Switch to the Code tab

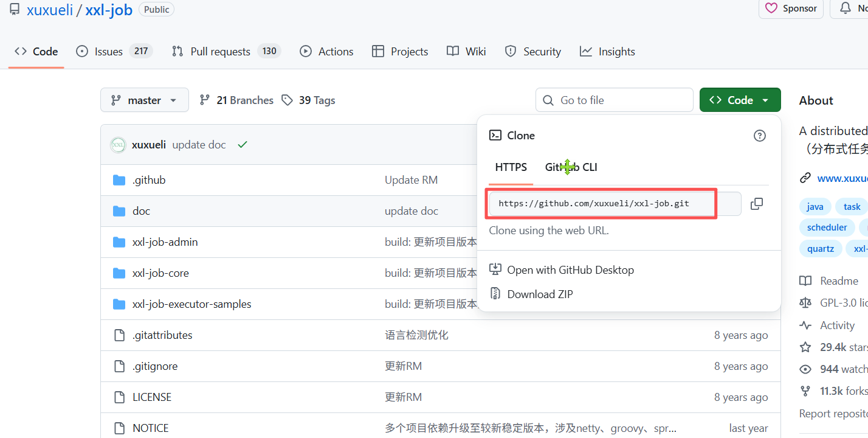36,52
